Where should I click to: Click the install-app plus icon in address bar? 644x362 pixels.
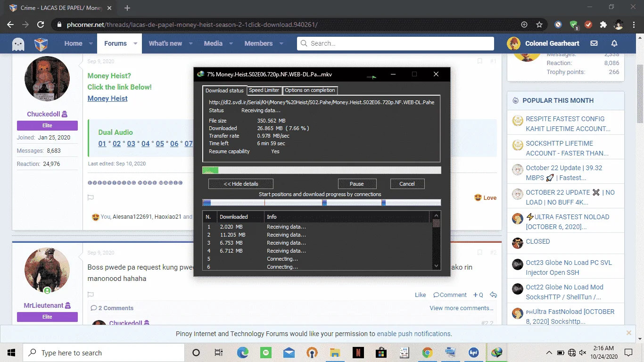(x=524, y=25)
